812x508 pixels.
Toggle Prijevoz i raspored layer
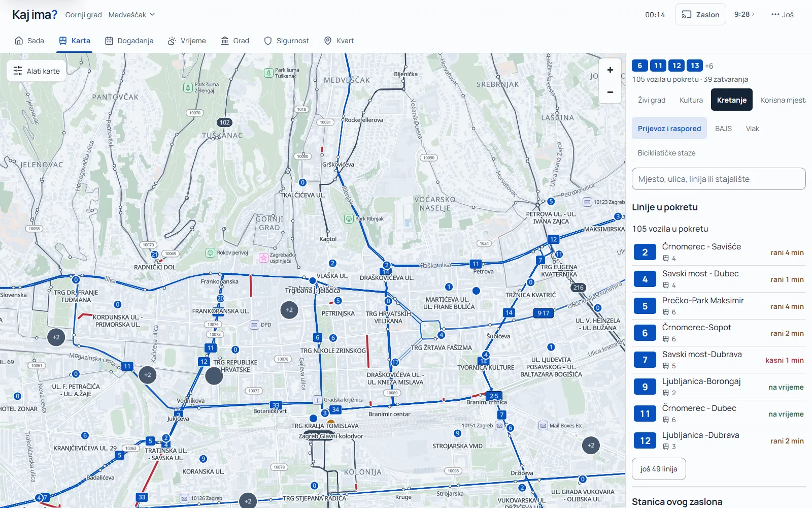(x=669, y=129)
